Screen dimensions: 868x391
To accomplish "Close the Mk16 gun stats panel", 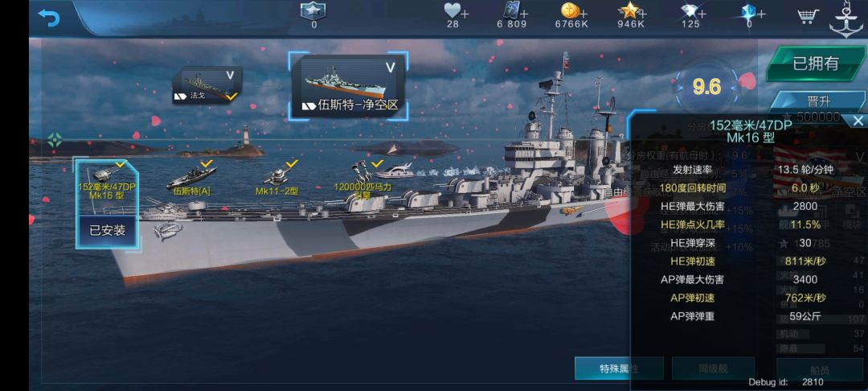I will (x=858, y=120).
